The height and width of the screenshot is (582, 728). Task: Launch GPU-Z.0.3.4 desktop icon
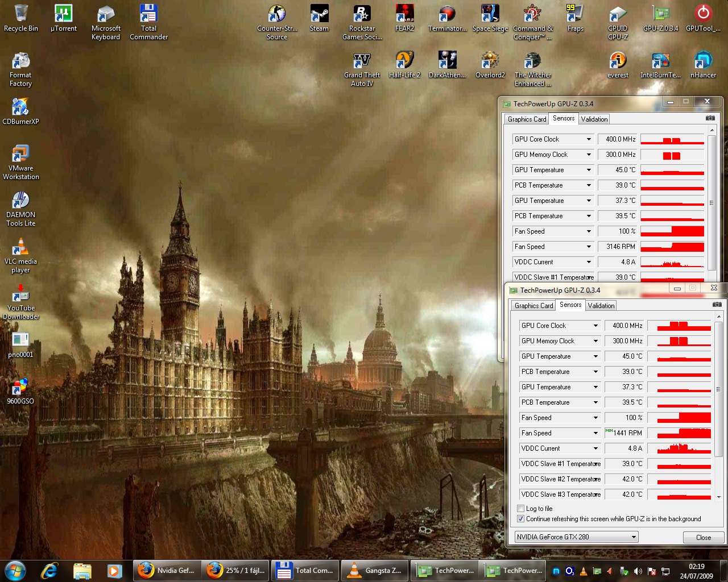pyautogui.click(x=660, y=18)
